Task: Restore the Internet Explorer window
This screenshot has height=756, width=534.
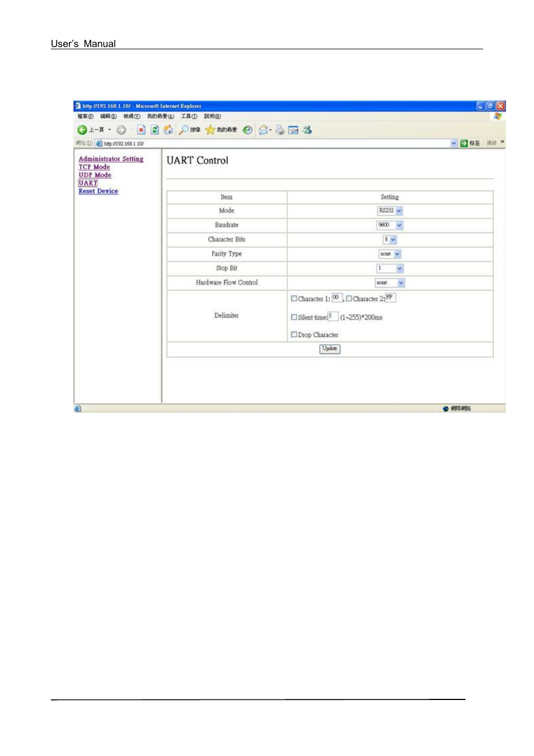Action: click(x=490, y=106)
